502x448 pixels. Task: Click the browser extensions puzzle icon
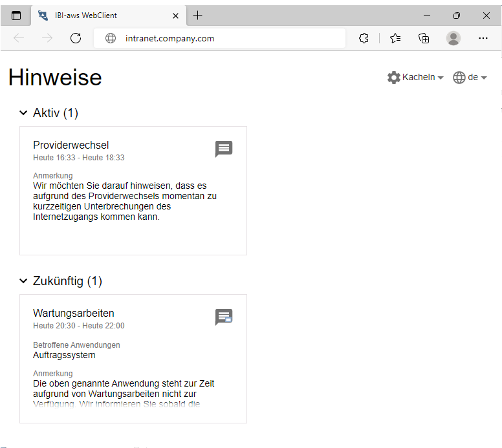[x=364, y=38]
